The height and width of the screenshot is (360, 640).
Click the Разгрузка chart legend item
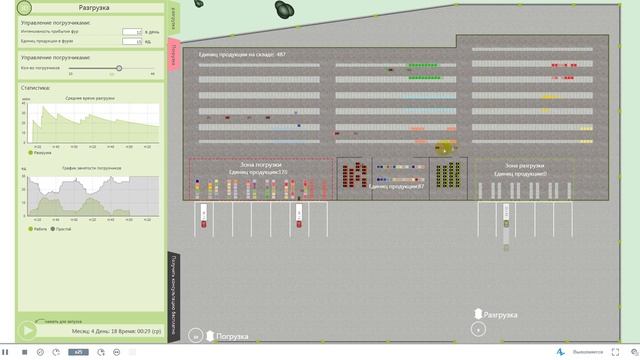[40, 153]
